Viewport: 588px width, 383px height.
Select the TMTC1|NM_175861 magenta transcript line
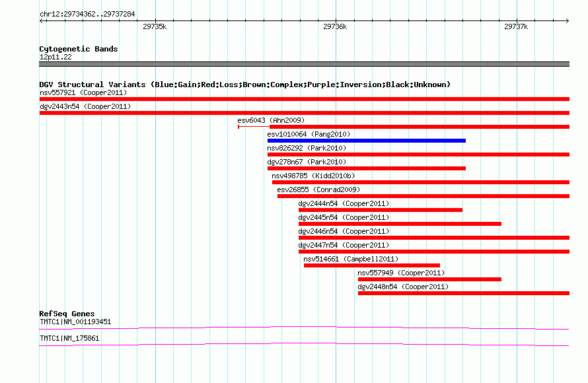(304, 345)
